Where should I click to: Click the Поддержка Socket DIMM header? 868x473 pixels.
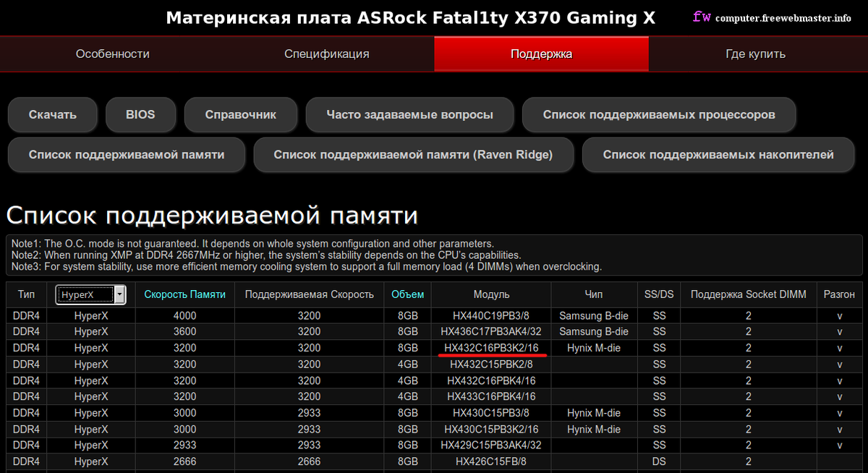click(749, 294)
